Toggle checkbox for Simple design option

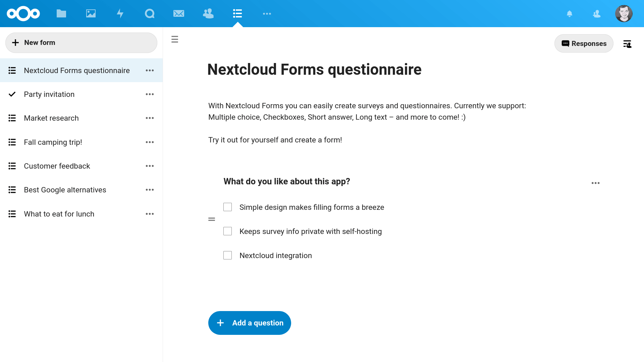pos(228,207)
